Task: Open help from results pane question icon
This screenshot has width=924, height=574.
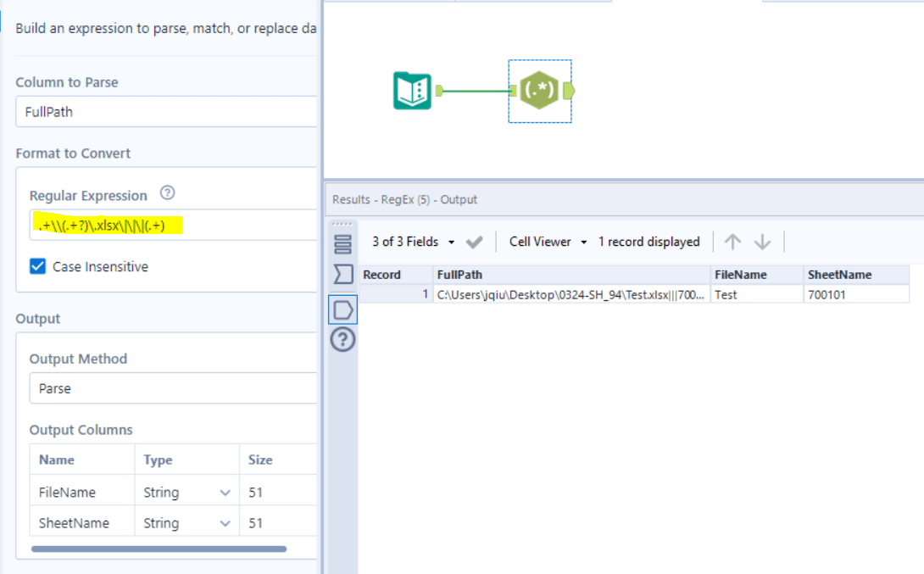Action: pyautogui.click(x=343, y=339)
